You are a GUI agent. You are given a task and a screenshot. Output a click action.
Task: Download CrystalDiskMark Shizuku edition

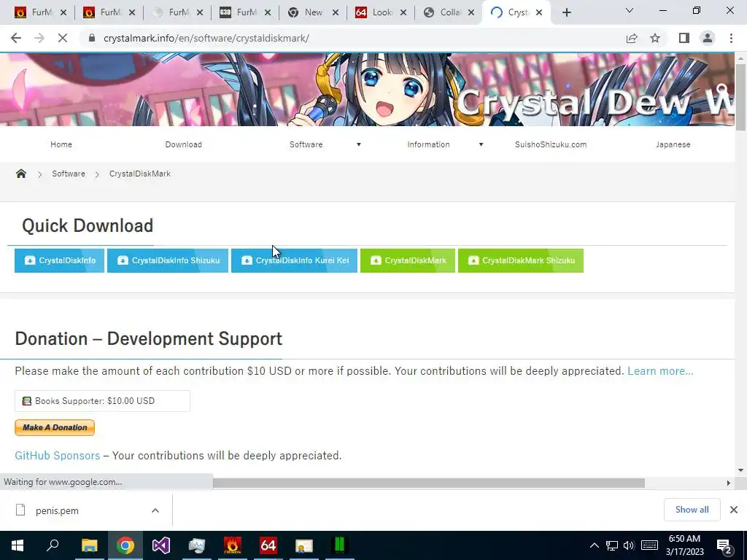tap(521, 260)
